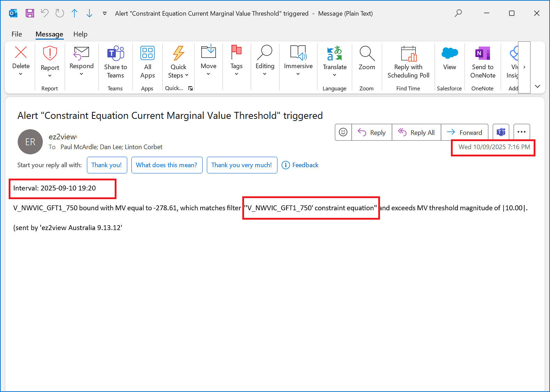Click the Outlook app icon in title bar

tap(13, 13)
